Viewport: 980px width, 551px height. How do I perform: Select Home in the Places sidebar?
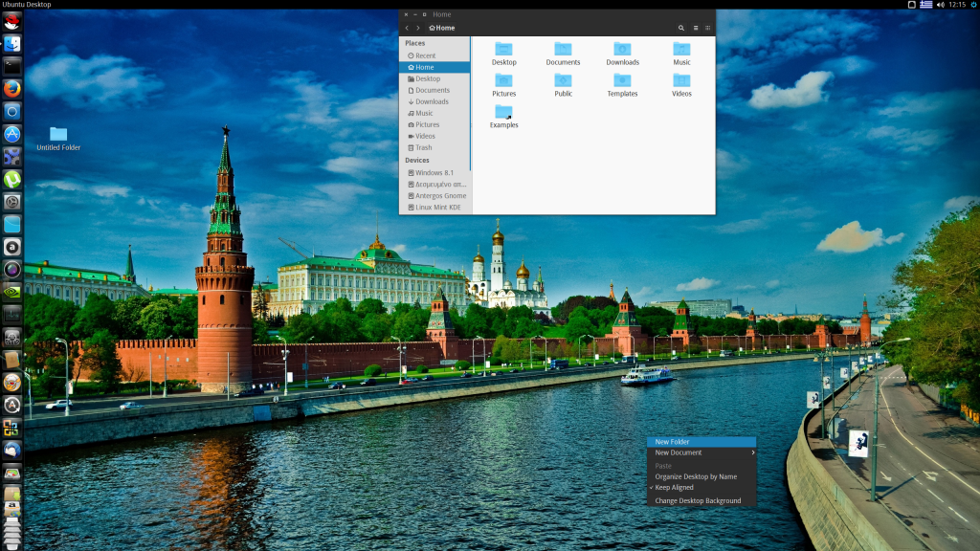click(434, 68)
